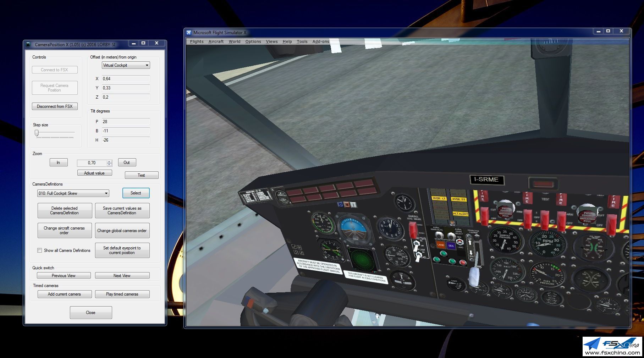Click the Y offset field
The image size is (644, 358).
pos(126,88)
